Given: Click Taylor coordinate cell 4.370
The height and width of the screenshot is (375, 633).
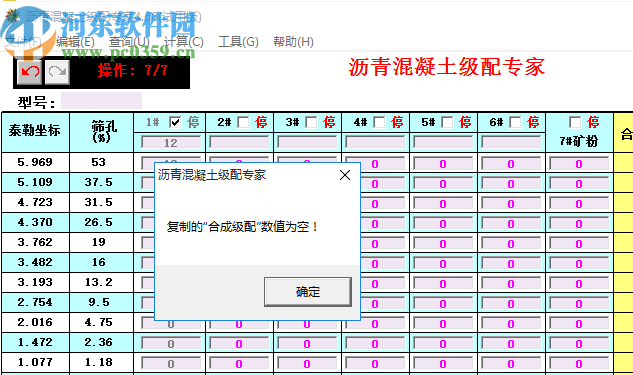Looking at the screenshot, I should click(35, 222).
